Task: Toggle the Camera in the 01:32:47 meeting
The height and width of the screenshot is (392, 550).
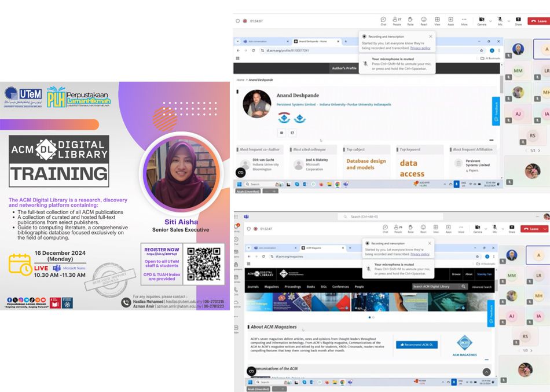Action: pos(477,228)
